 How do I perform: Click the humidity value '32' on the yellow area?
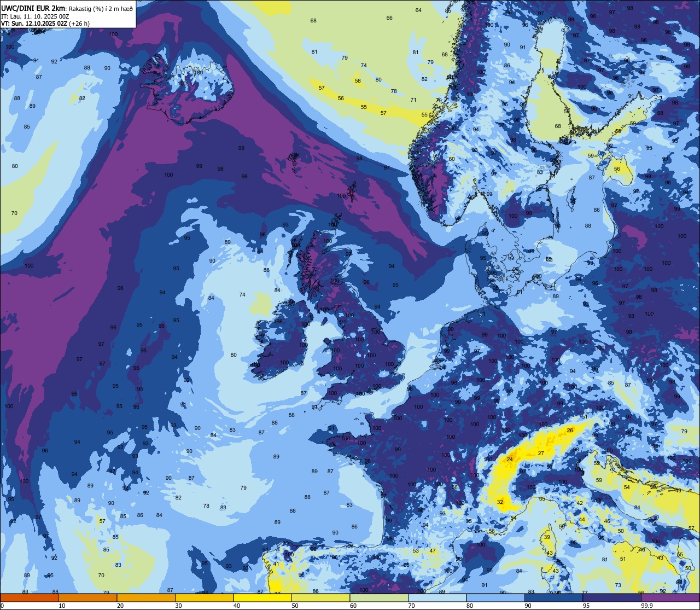tap(500, 502)
